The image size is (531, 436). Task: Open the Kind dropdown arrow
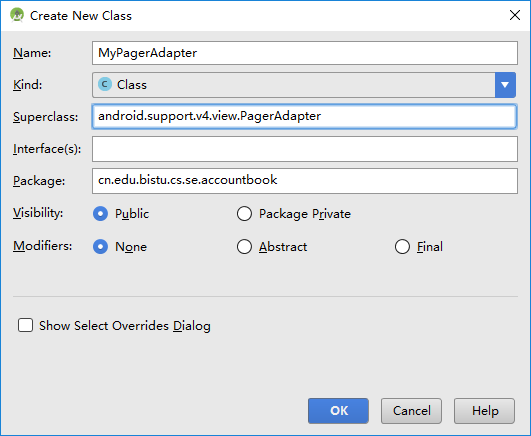pyautogui.click(x=505, y=85)
